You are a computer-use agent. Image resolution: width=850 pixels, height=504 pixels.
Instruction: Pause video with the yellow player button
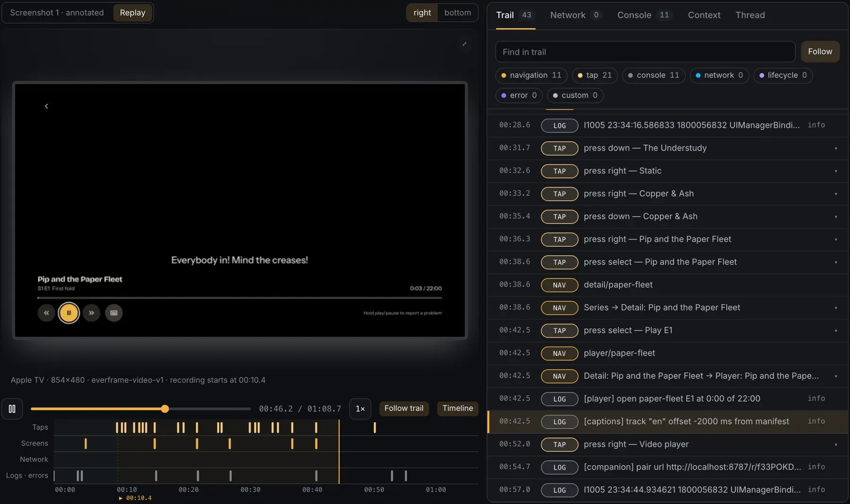(69, 313)
